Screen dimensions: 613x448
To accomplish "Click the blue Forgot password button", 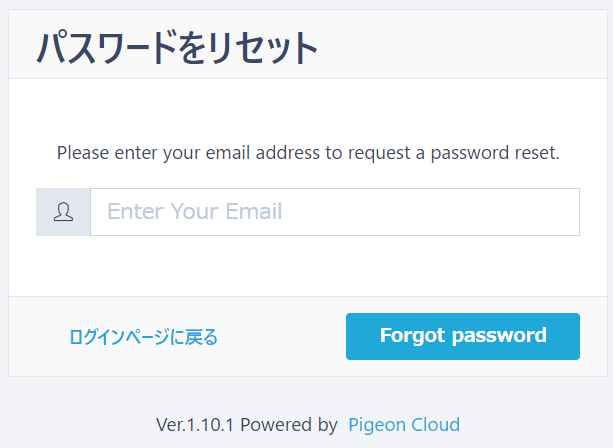I will point(462,336).
